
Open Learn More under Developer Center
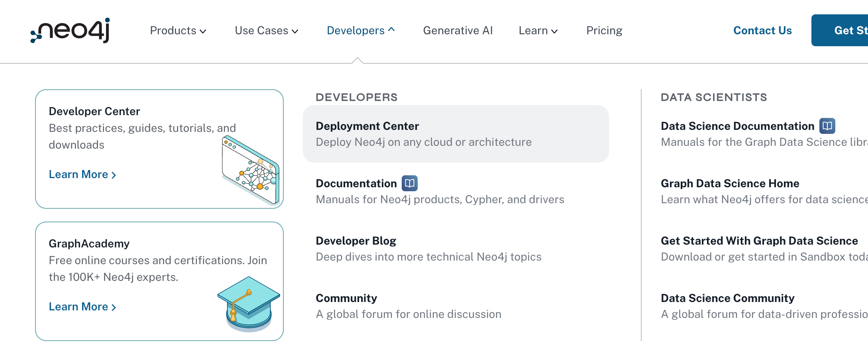82,175
